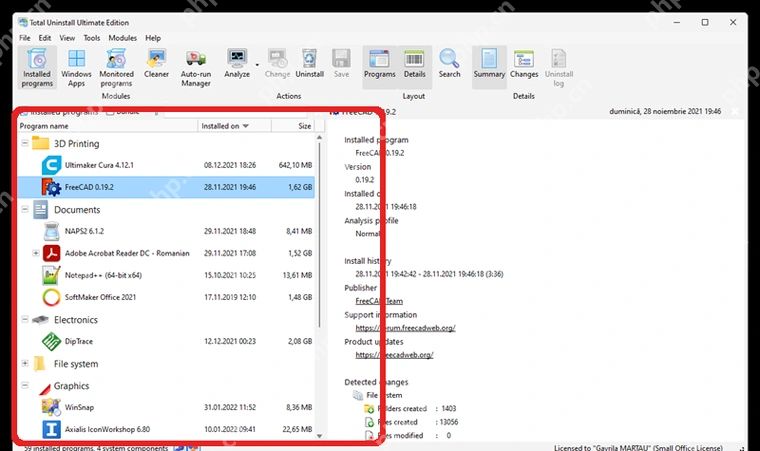Screen dimensions: 760x451
Task: Collapse the Graphics group
Action: 25,386
